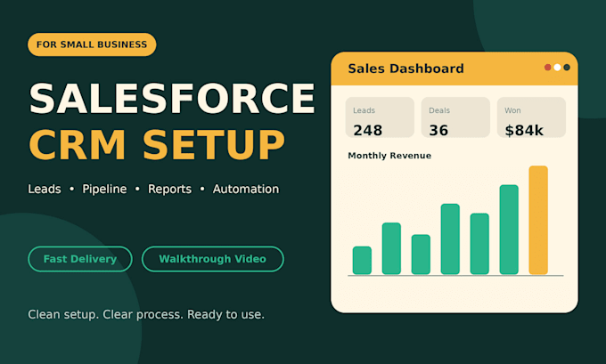
Task: Click the white window dot in dashboard header
Action: coord(557,68)
